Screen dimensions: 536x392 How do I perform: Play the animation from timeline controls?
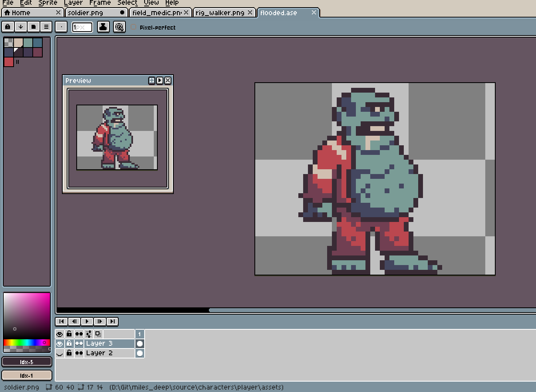pyautogui.click(x=87, y=321)
